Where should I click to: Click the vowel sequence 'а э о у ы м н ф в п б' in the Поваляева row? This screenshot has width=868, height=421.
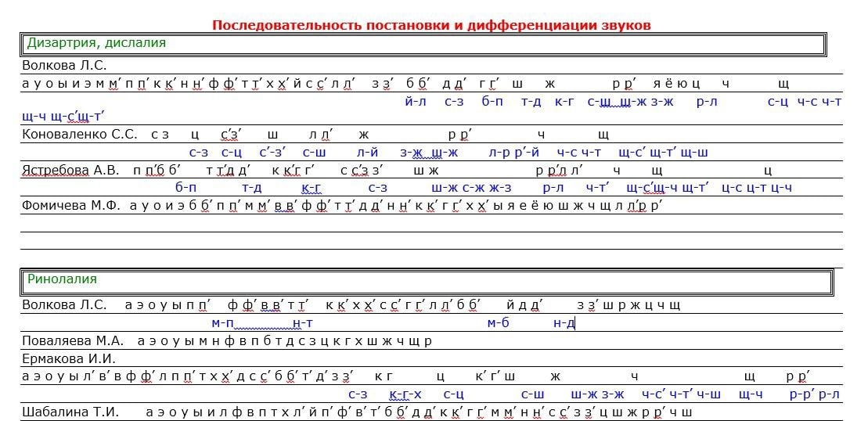tap(203, 341)
